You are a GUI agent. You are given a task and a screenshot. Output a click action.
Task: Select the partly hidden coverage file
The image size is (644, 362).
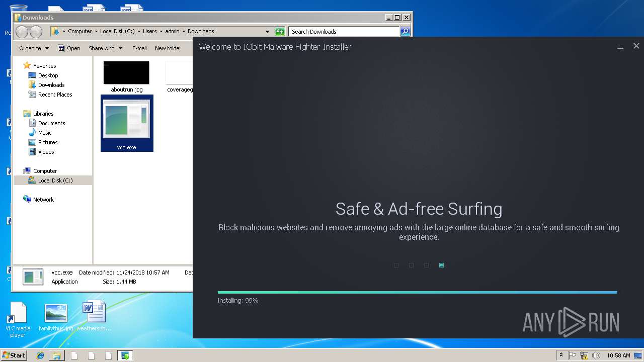(x=179, y=77)
